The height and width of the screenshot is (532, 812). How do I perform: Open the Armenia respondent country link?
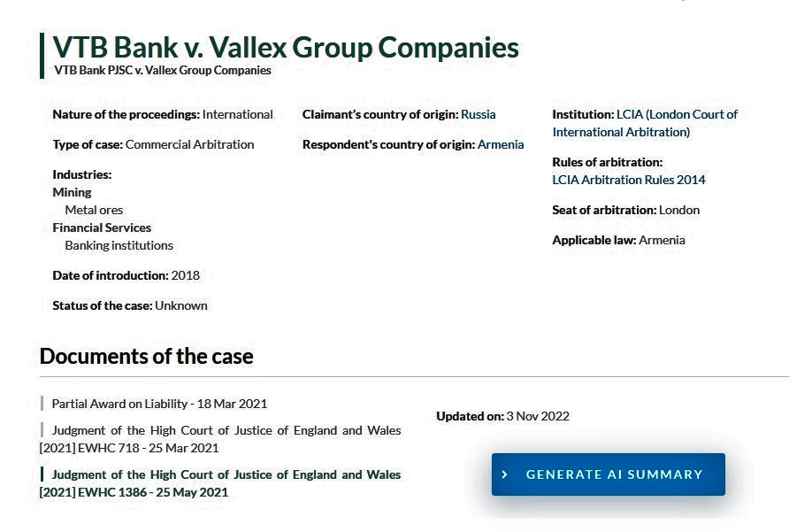[501, 144]
